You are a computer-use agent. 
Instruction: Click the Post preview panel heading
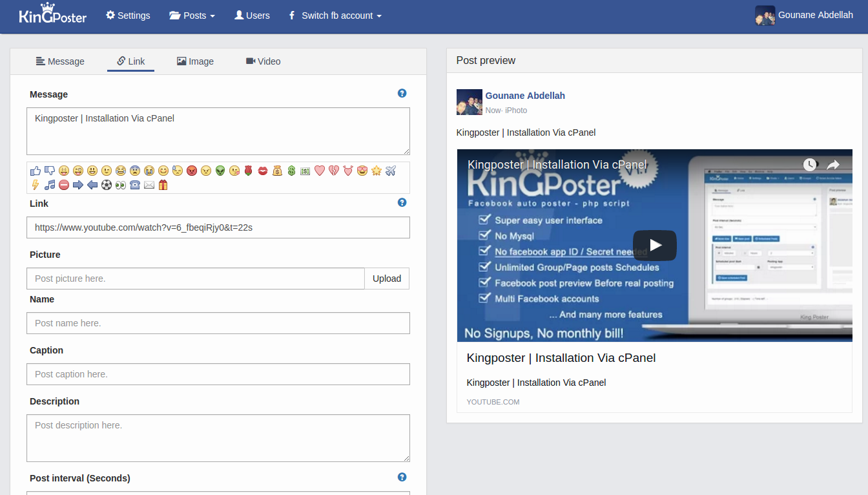[486, 60]
